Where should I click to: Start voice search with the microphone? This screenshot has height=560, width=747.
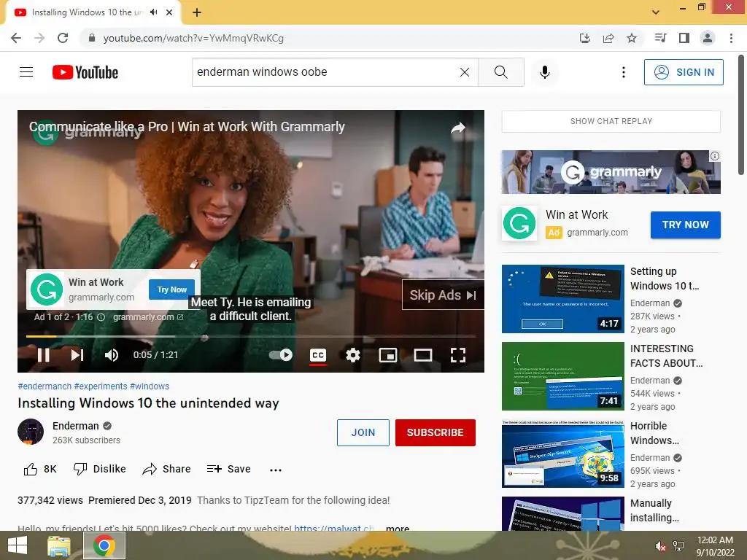(544, 72)
